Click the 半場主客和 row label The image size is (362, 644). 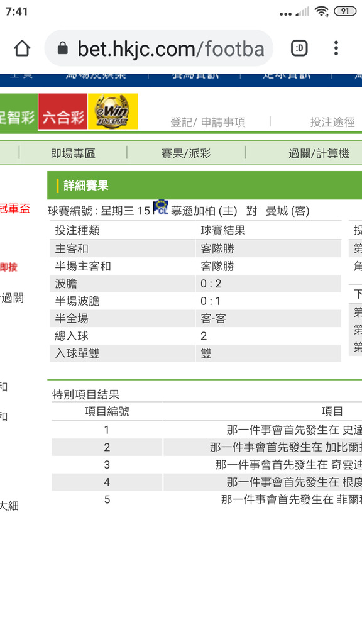[83, 266]
